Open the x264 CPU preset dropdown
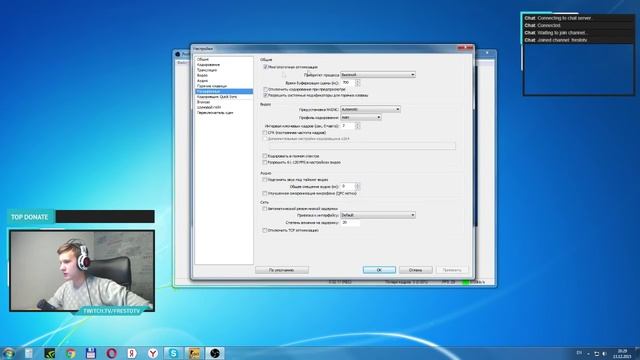 click(x=370, y=109)
